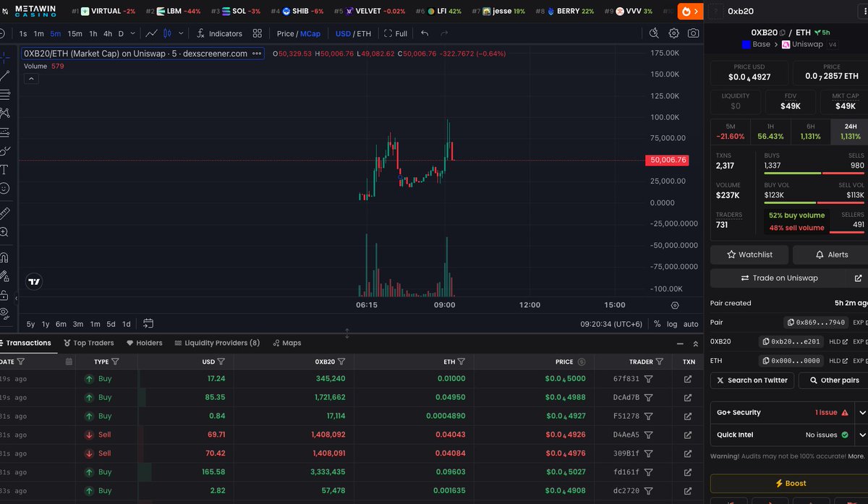Open the quick search icon in chart toolbar
Image resolution: width=868 pixels, height=504 pixels.
[654, 33]
